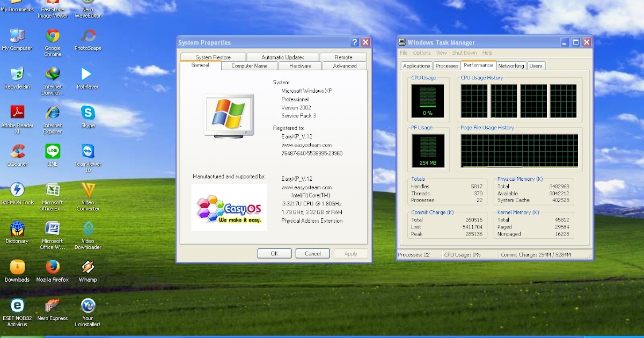Open the Hardware tab
The height and width of the screenshot is (338, 644).
tap(300, 66)
